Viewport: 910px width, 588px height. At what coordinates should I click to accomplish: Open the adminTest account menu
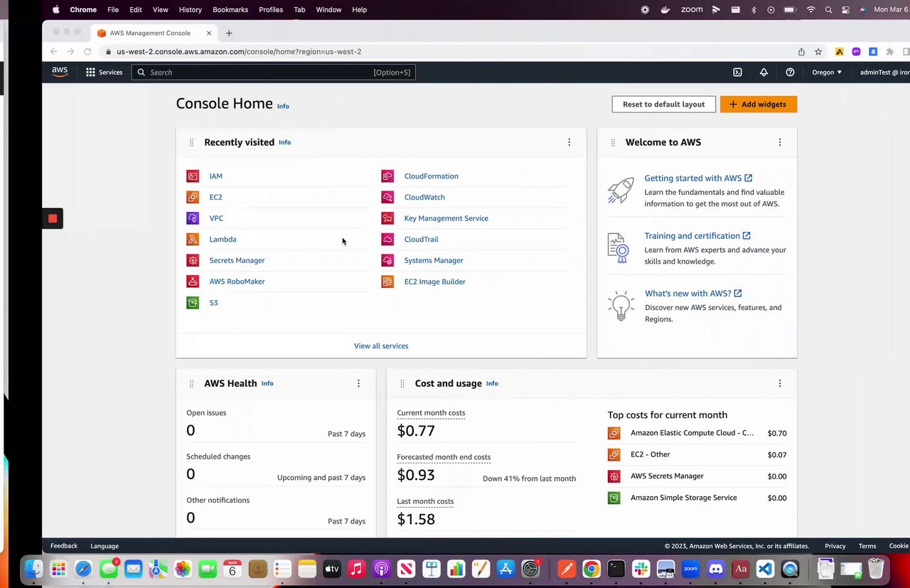pyautogui.click(x=884, y=72)
